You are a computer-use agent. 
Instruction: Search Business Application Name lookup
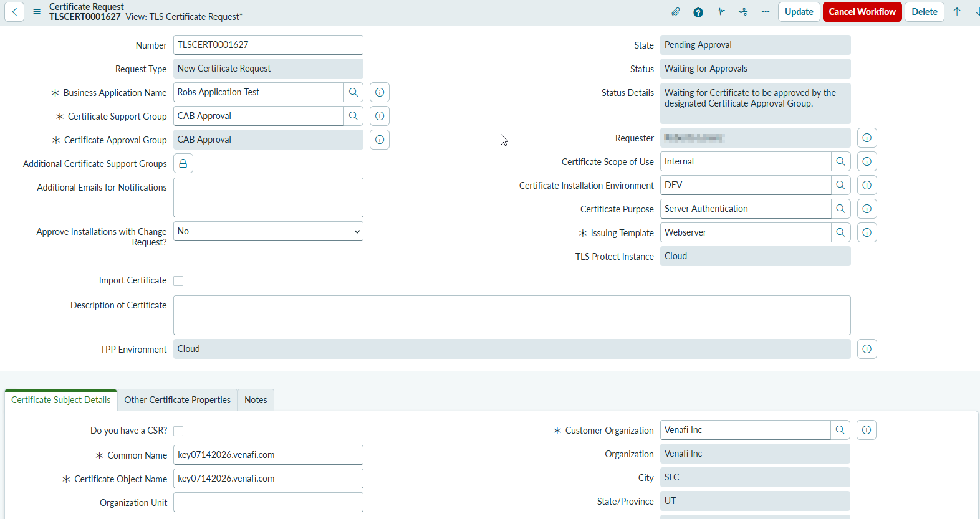(x=353, y=92)
